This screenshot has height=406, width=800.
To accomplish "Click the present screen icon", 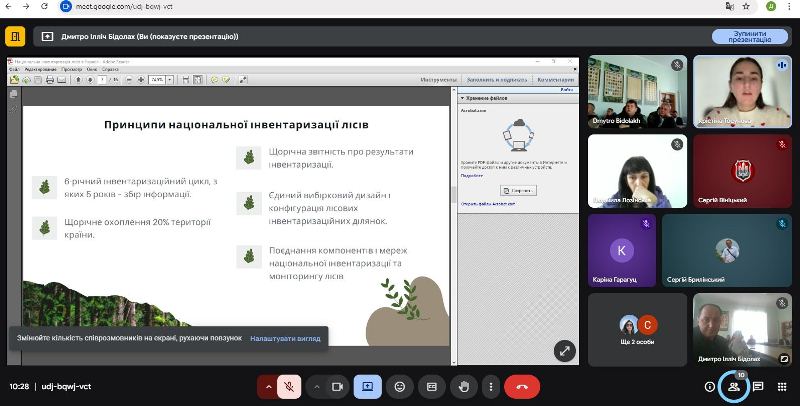I will pos(367,386).
